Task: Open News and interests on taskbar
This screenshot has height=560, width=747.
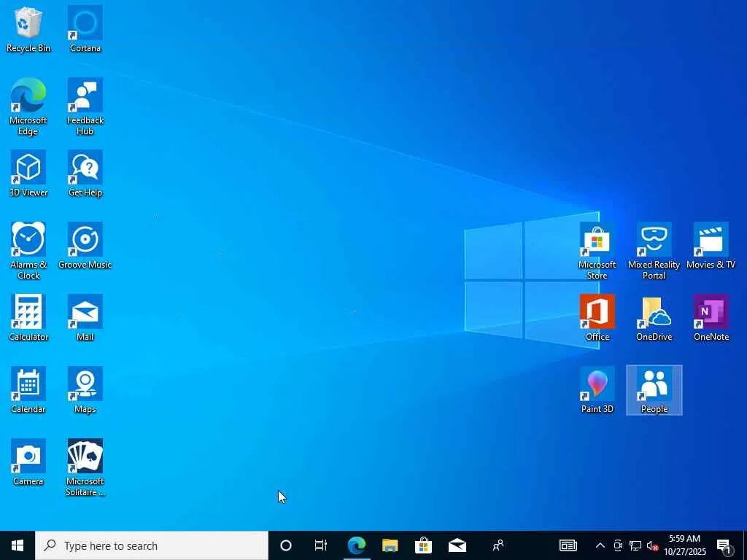Action: click(568, 545)
